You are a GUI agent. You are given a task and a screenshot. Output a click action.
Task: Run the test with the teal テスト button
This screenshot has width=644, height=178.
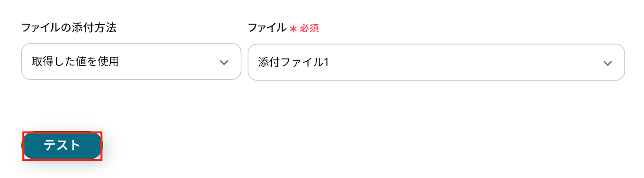[62, 145]
